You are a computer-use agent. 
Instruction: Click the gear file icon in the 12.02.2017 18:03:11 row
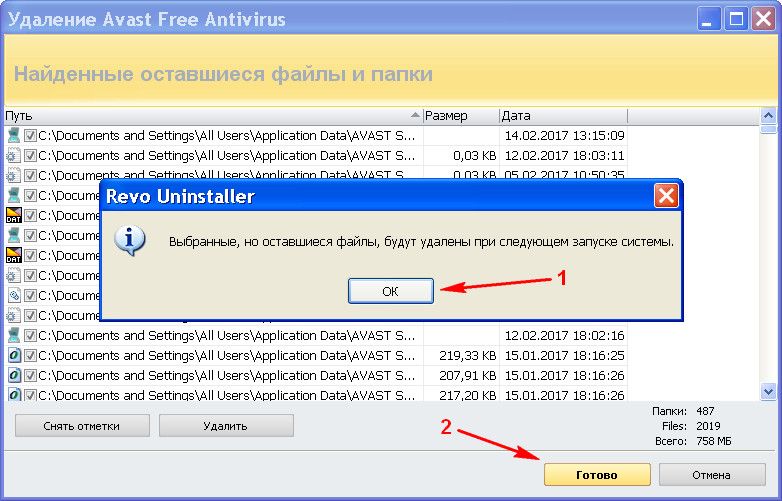tap(13, 156)
